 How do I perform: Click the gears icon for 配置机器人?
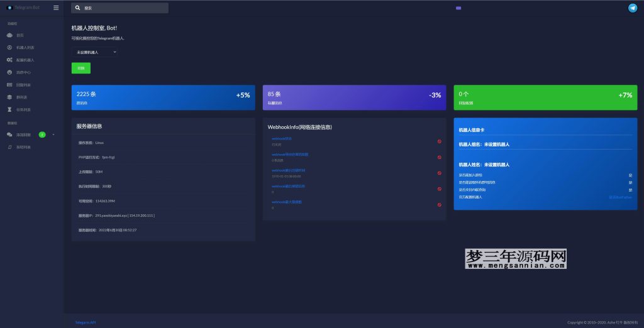coord(9,60)
